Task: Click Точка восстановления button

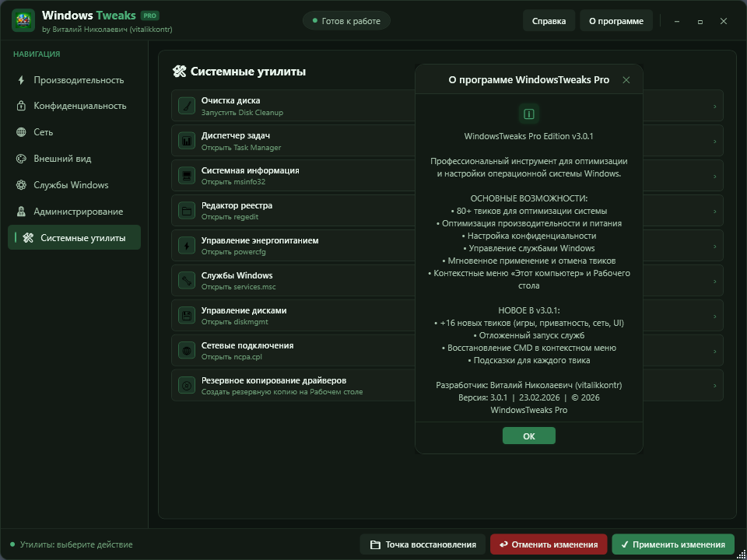Action: [x=423, y=544]
